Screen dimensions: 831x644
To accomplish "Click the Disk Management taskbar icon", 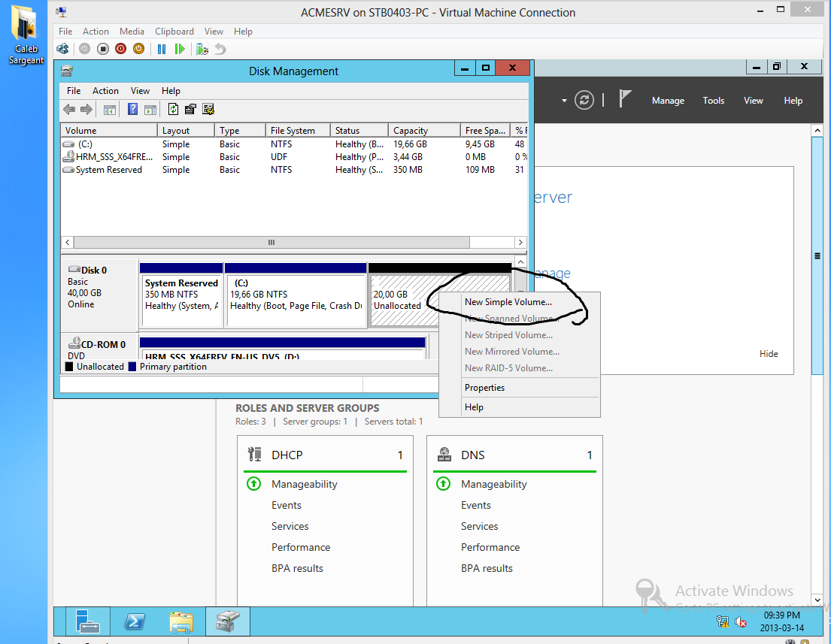I will 228,621.
